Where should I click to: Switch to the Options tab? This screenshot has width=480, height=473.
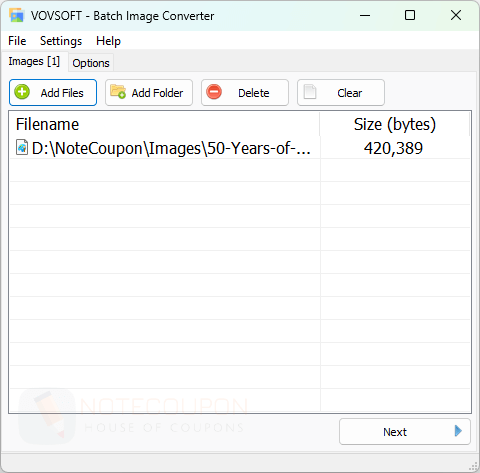[x=91, y=63]
